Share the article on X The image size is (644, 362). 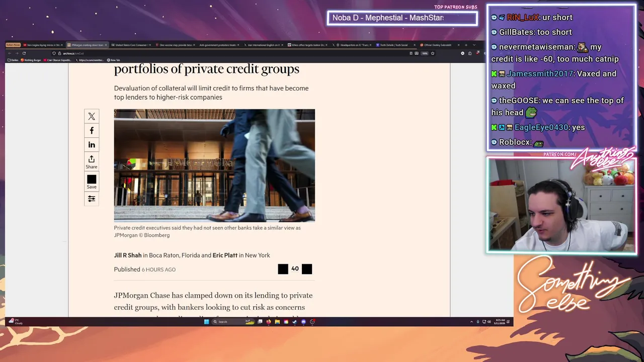click(x=92, y=116)
